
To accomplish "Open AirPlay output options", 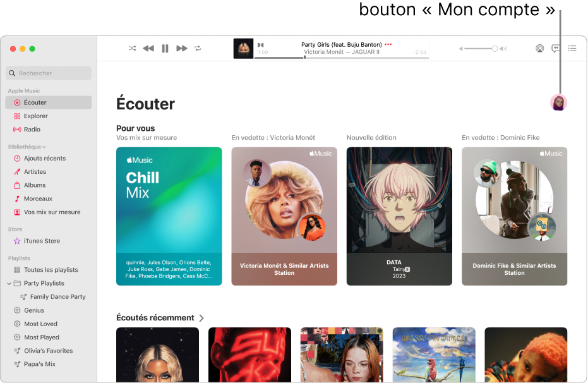I will [x=539, y=49].
